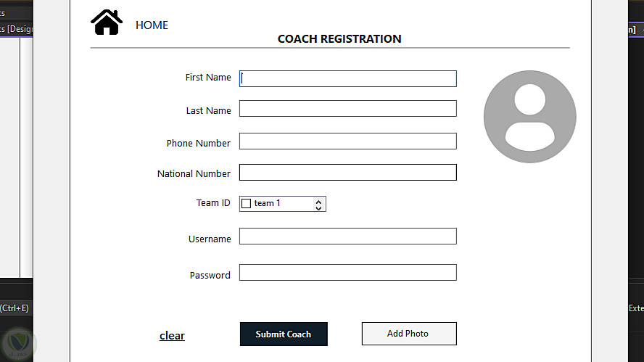Image resolution: width=644 pixels, height=362 pixels.
Task: Switch to the partially visible Design tab
Action: (17, 29)
